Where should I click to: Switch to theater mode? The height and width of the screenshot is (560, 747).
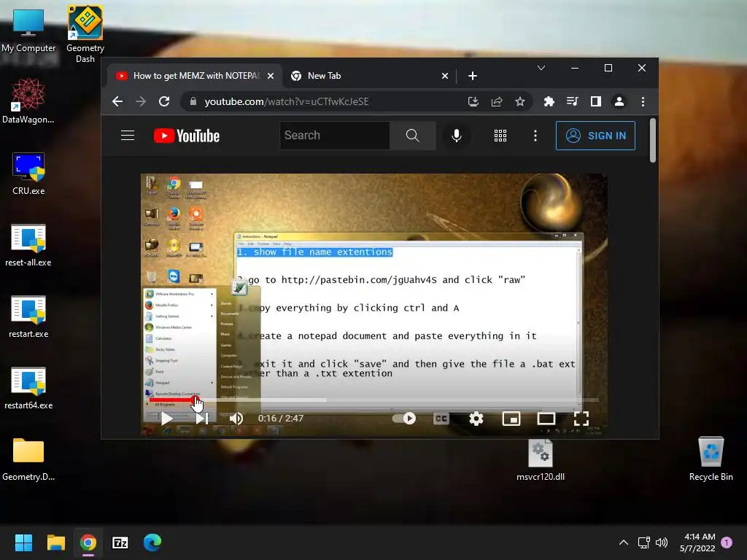pyautogui.click(x=546, y=419)
